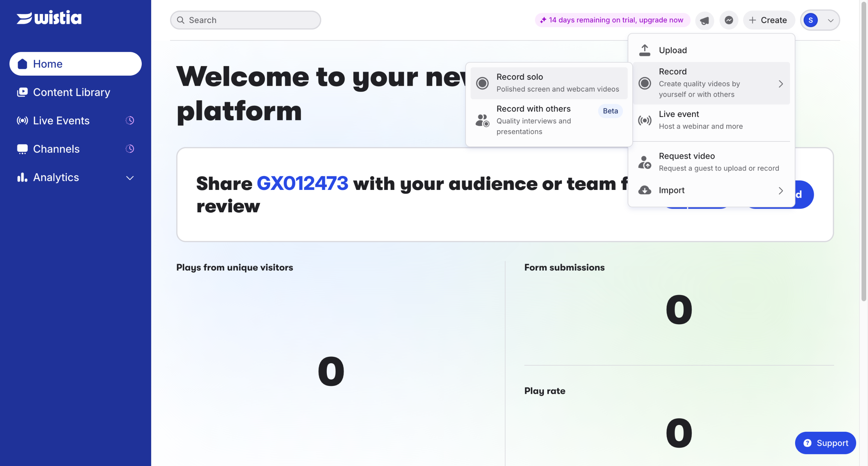868x466 pixels.
Task: Expand the Record submenu chevron
Action: point(781,84)
